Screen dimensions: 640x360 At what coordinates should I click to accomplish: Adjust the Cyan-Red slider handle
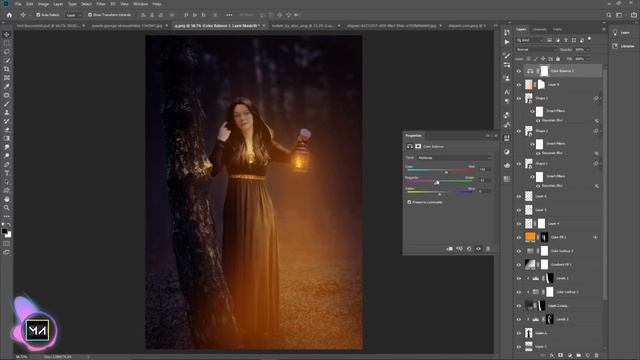446,172
